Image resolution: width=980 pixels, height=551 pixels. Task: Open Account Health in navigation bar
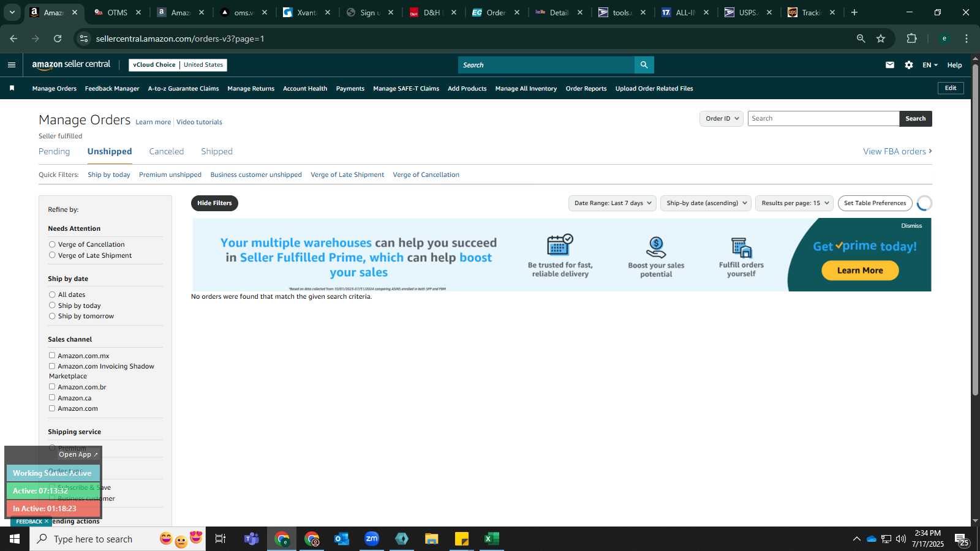coord(305,89)
